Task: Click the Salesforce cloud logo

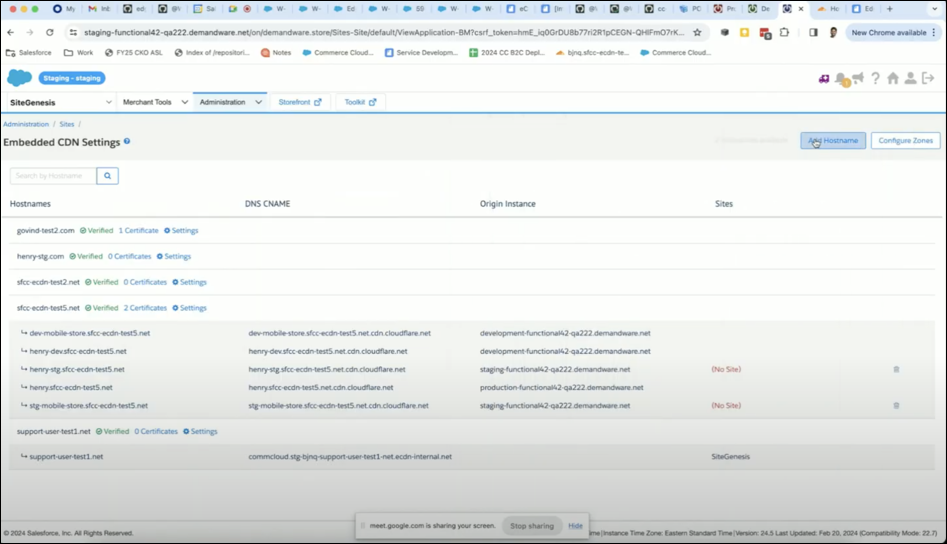Action: click(x=19, y=78)
